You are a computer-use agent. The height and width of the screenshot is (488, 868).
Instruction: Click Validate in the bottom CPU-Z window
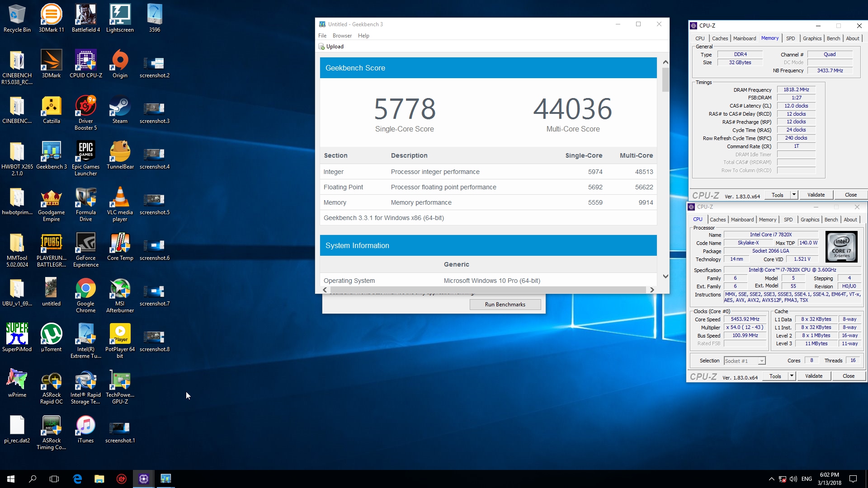814,376
